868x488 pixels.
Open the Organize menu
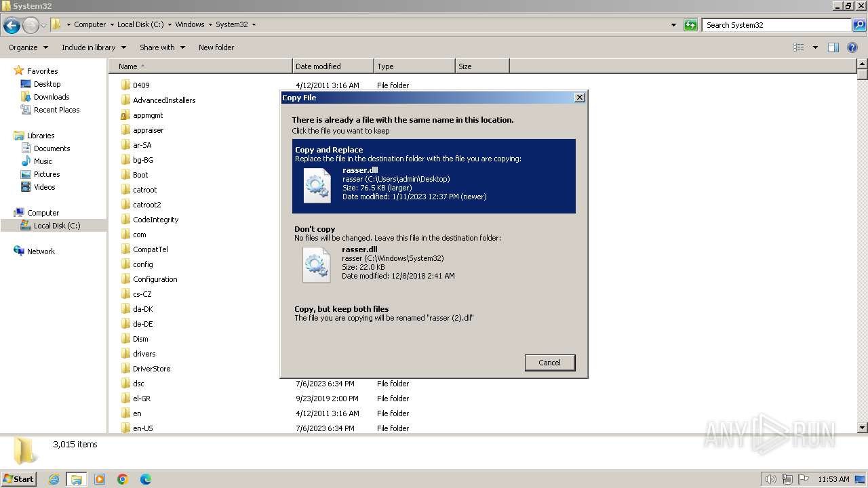[x=28, y=47]
